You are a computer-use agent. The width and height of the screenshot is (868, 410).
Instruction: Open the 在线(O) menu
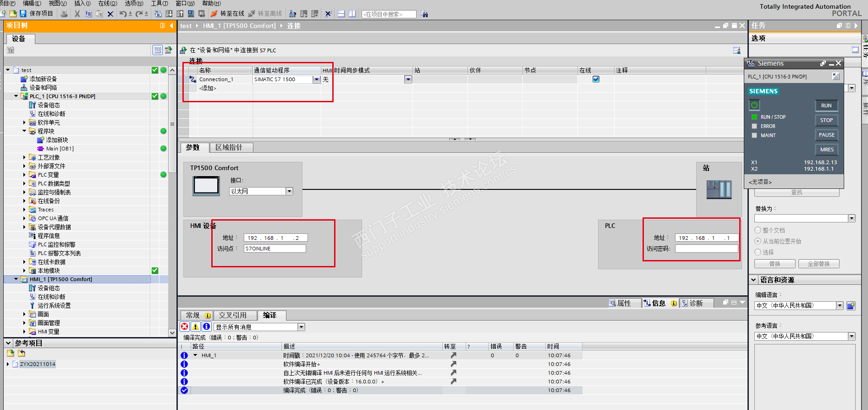[107, 3]
